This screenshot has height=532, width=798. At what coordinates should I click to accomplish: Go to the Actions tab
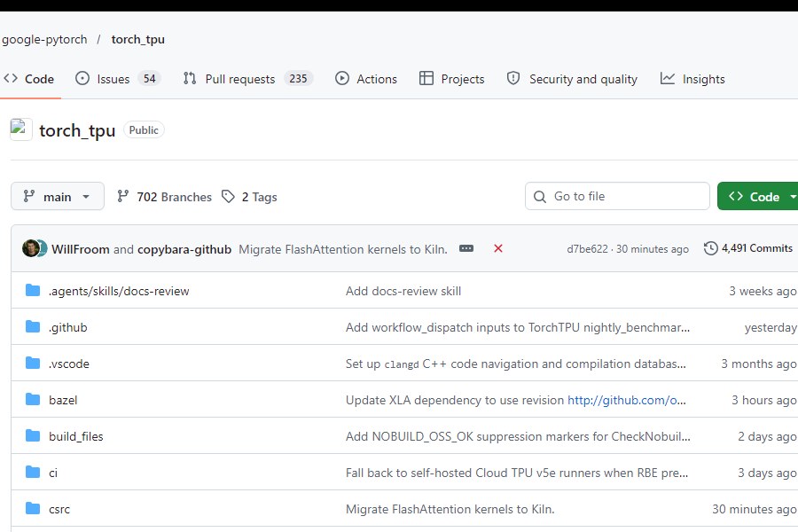point(366,79)
